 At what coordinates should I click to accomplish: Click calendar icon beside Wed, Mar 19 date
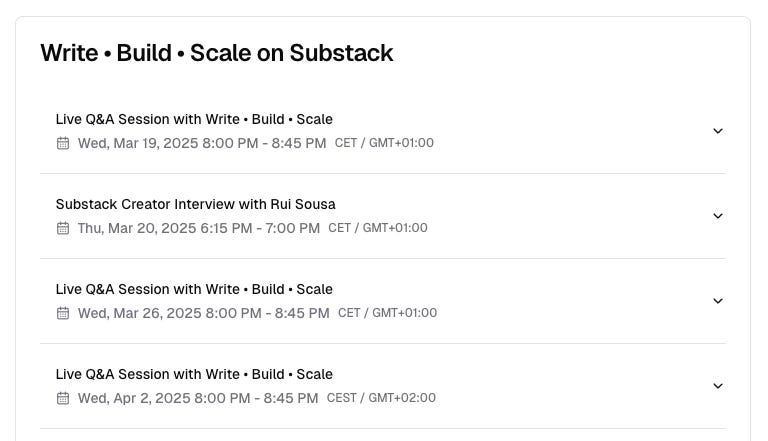pyautogui.click(x=63, y=143)
